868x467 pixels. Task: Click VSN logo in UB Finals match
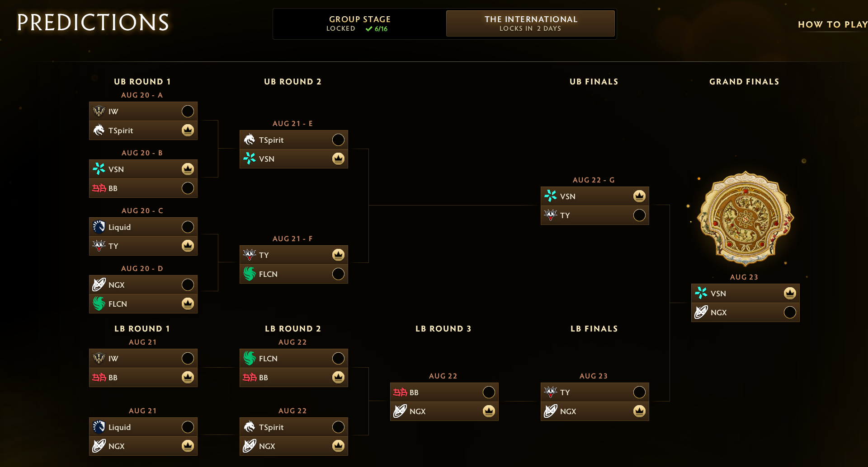point(551,196)
